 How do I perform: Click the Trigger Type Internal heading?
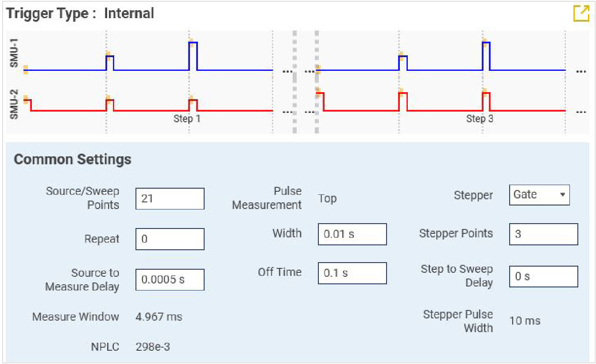click(x=80, y=13)
